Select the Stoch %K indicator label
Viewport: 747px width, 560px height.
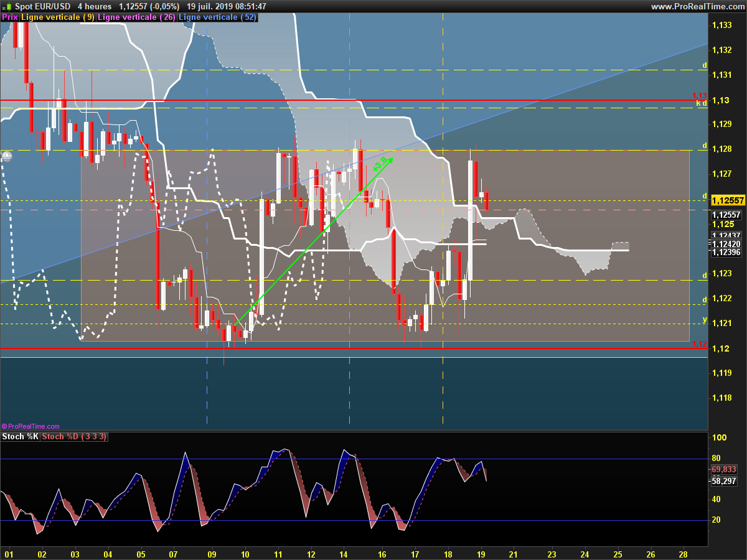(20, 437)
